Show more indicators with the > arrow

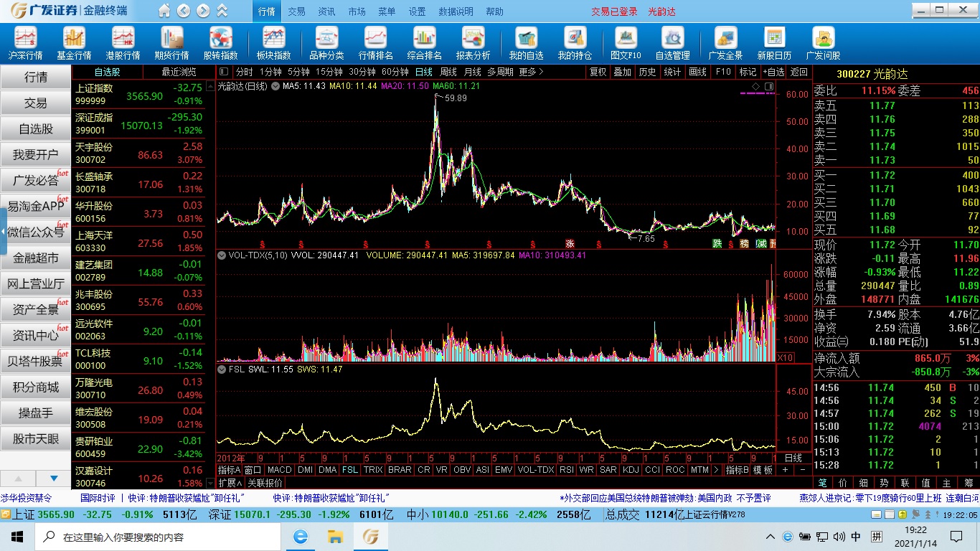(x=716, y=470)
